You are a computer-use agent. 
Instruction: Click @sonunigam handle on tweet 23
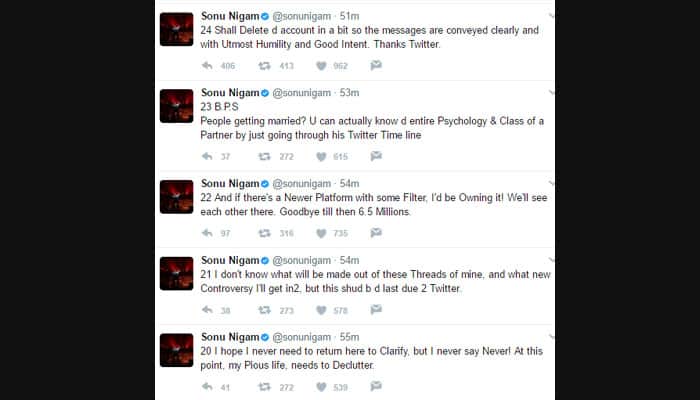tap(305, 93)
